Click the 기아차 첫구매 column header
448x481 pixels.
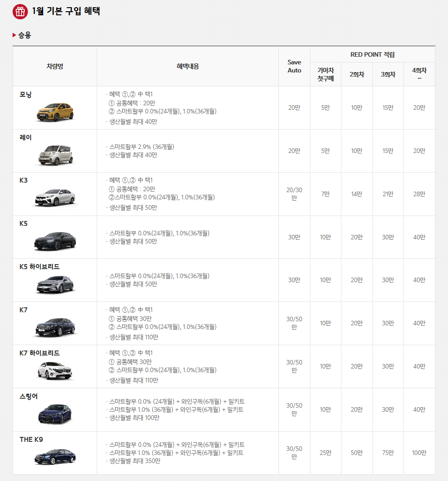tap(326, 75)
